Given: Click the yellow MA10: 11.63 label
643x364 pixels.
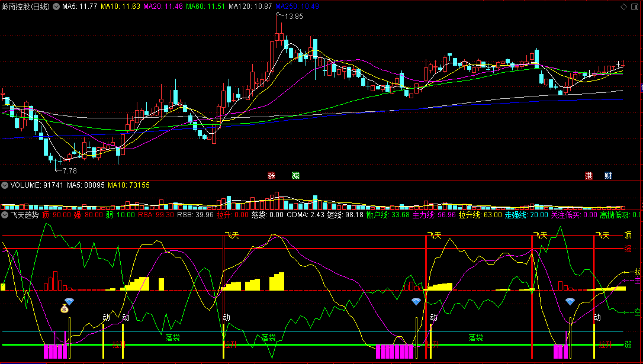Looking at the screenshot, I should point(120,7).
